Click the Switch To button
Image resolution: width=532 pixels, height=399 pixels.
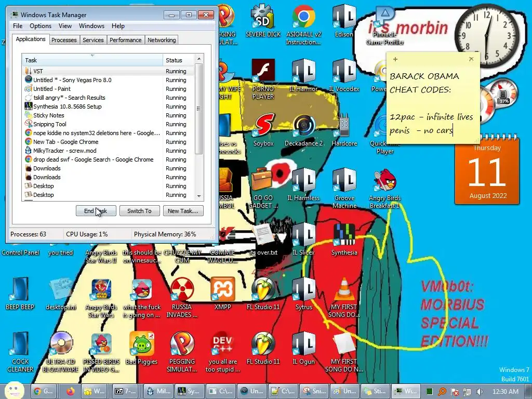click(139, 211)
